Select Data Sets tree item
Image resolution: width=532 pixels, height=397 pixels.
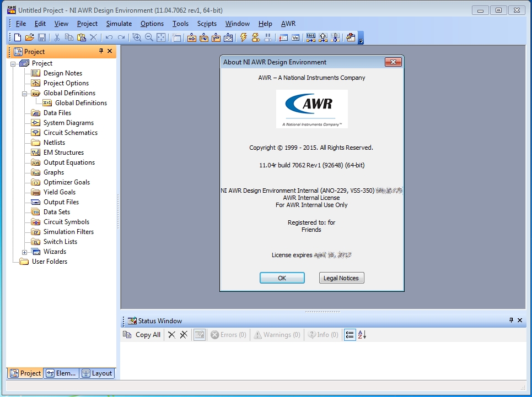[57, 211]
